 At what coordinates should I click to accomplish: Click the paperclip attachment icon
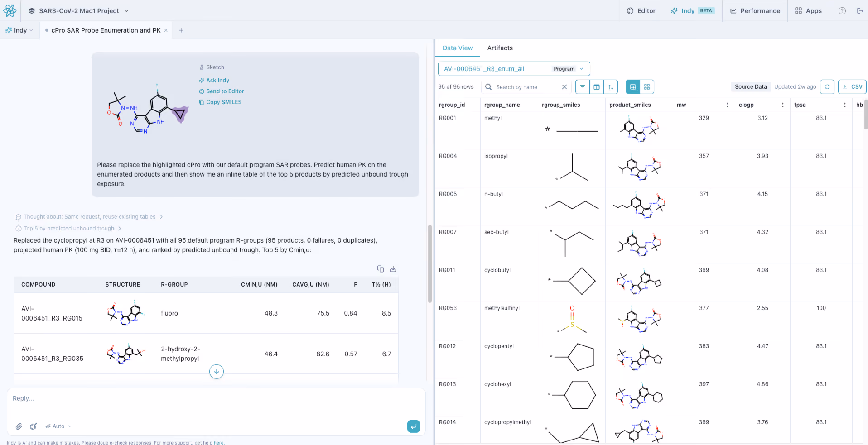click(19, 426)
